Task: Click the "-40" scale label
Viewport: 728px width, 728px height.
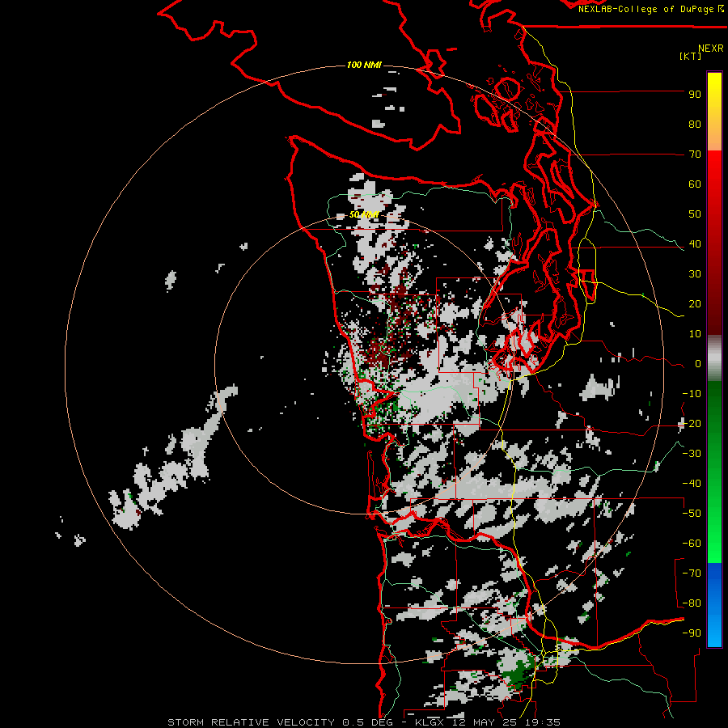Action: click(x=692, y=484)
